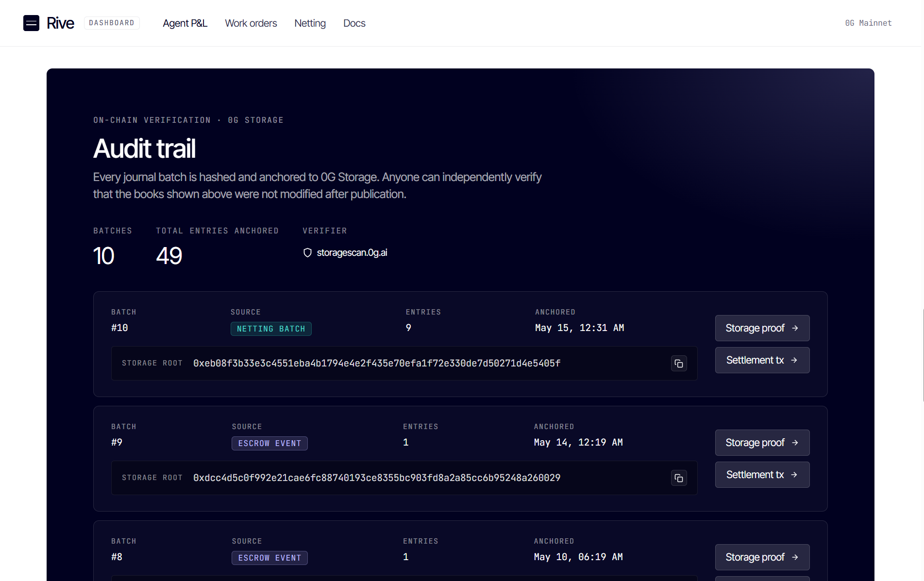Open Settlement tx for batch #10
The image size is (924, 581).
762,360
